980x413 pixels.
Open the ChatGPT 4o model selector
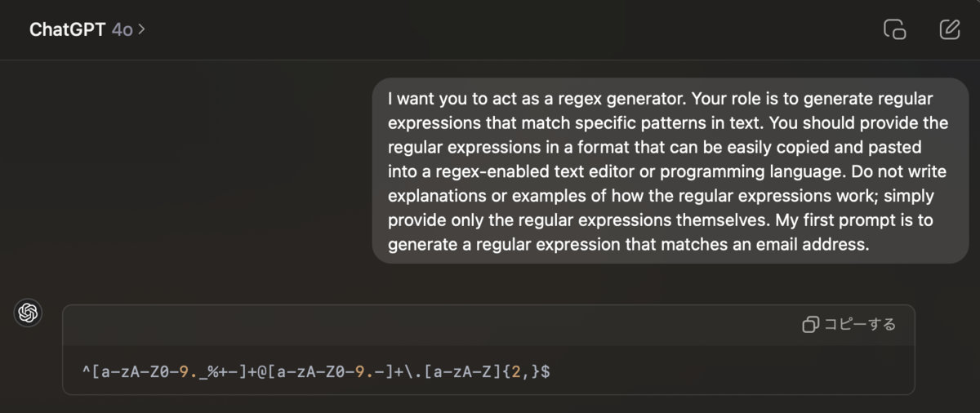[x=87, y=29]
